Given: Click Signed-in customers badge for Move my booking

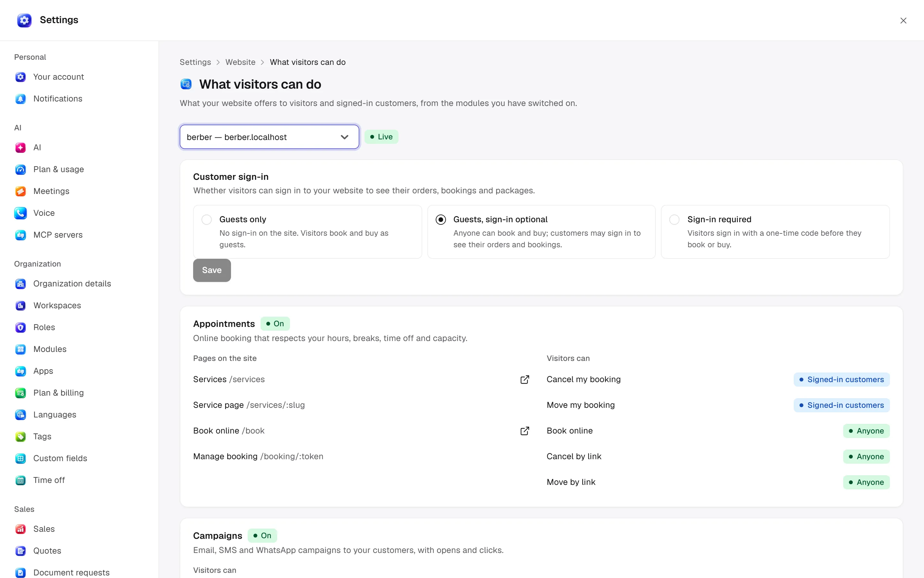Looking at the screenshot, I should [842, 405].
